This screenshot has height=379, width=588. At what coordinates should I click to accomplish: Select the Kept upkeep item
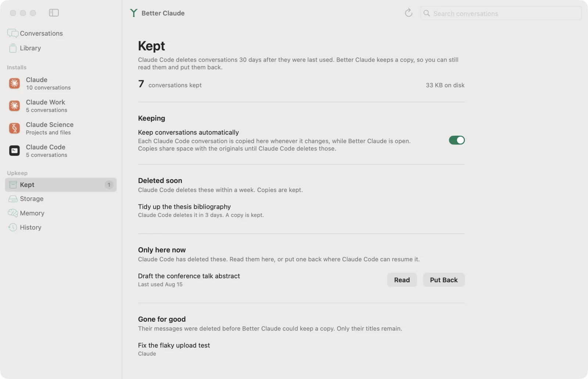point(61,185)
